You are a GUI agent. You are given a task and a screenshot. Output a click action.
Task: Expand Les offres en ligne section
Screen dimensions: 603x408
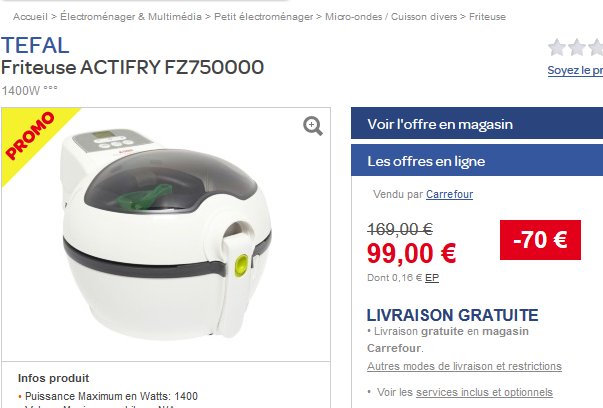(477, 160)
